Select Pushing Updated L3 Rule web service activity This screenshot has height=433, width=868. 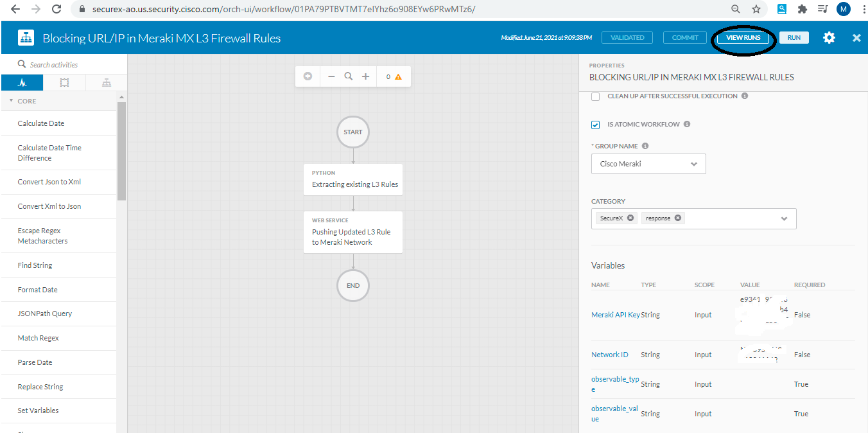[x=353, y=232]
